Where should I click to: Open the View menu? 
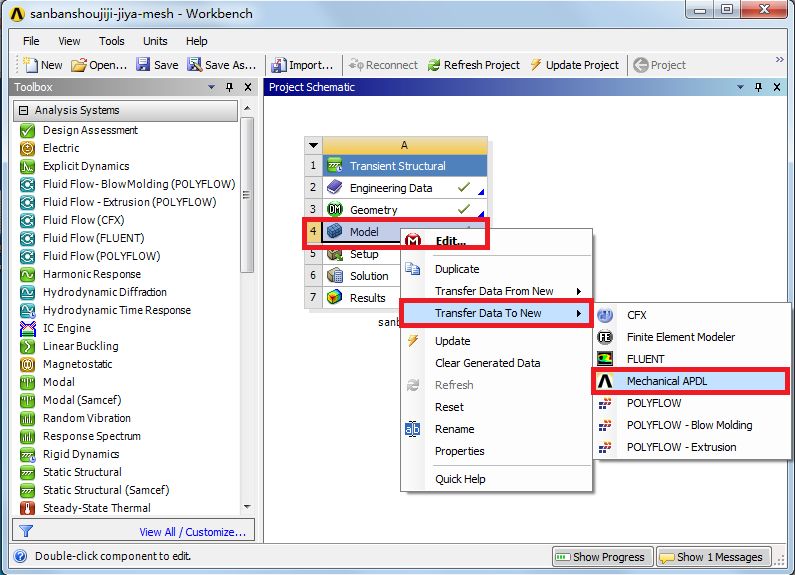coord(69,41)
